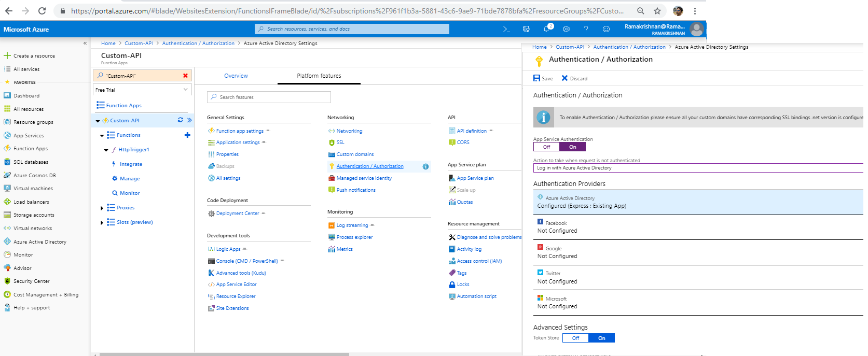Viewport: 868px width, 356px height.
Task: Set Token Store to On
Action: (602, 338)
